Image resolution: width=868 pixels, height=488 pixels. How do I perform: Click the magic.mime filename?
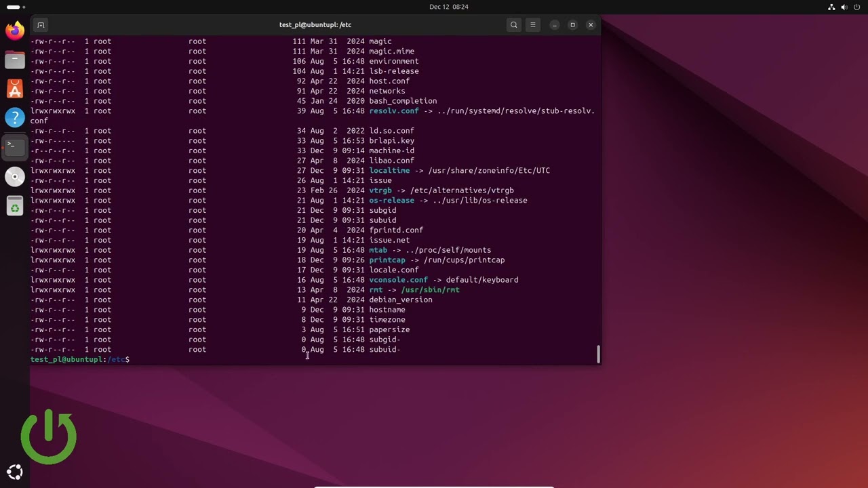click(391, 52)
